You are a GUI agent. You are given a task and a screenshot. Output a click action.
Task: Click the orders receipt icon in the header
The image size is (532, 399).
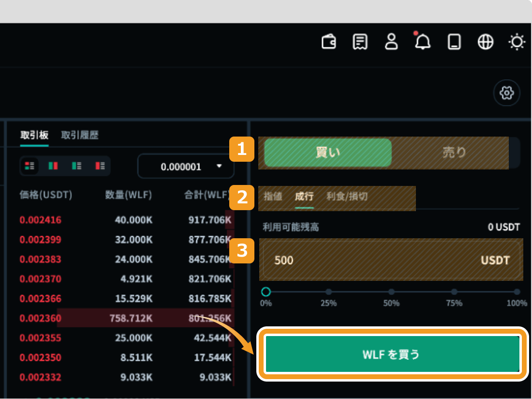360,42
